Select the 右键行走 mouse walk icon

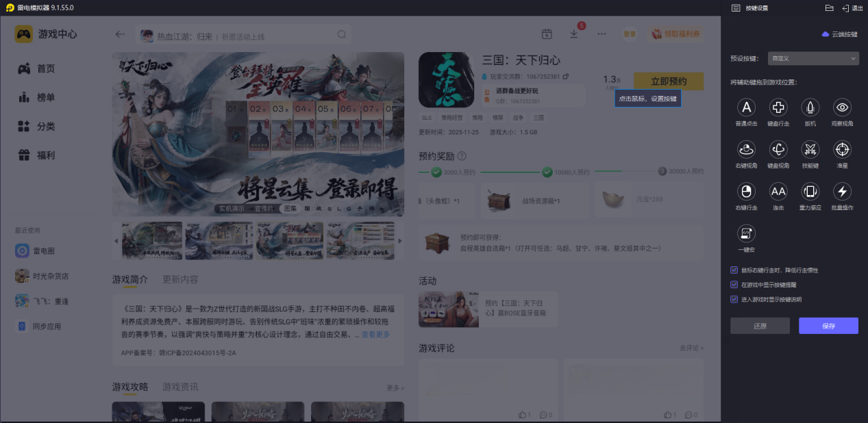click(x=746, y=191)
